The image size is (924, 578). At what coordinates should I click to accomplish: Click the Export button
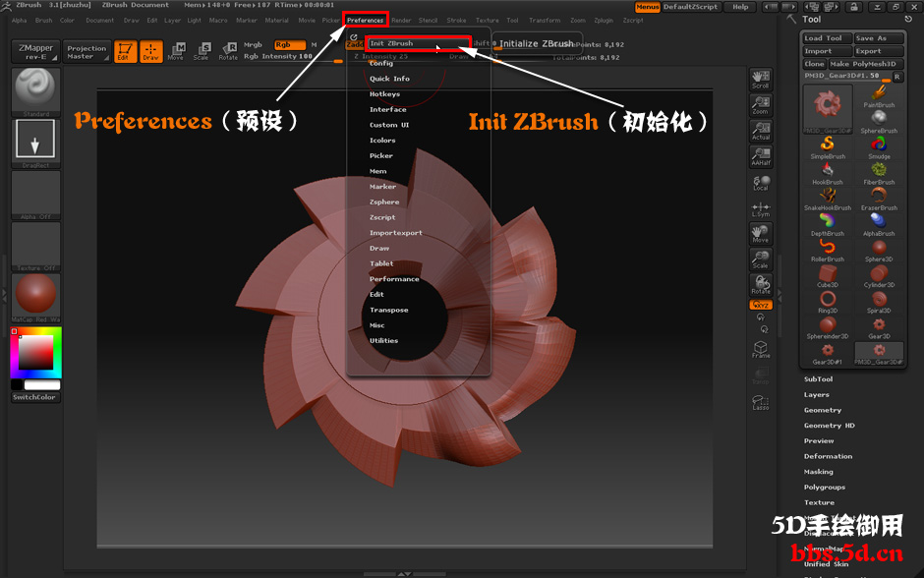coord(879,51)
